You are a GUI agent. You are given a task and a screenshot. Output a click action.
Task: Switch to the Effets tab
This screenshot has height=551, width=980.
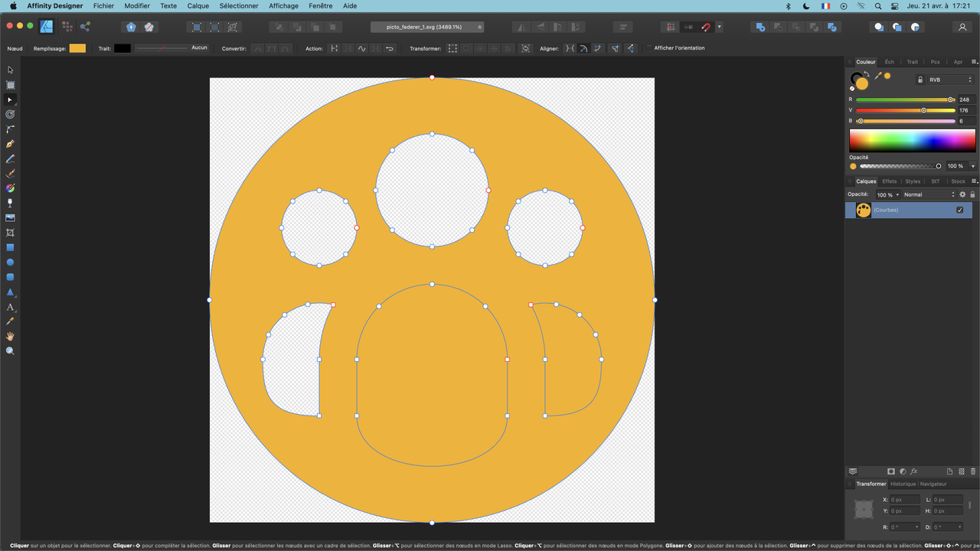coord(889,181)
